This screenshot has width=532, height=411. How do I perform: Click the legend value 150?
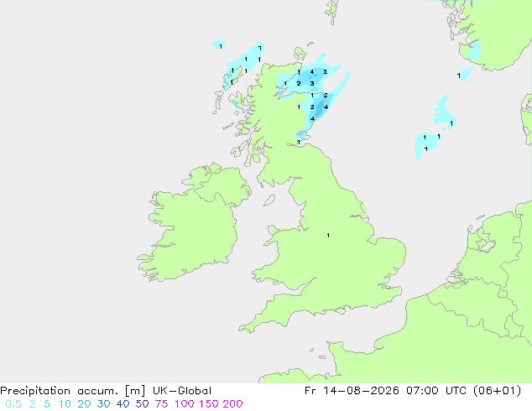[209, 404]
